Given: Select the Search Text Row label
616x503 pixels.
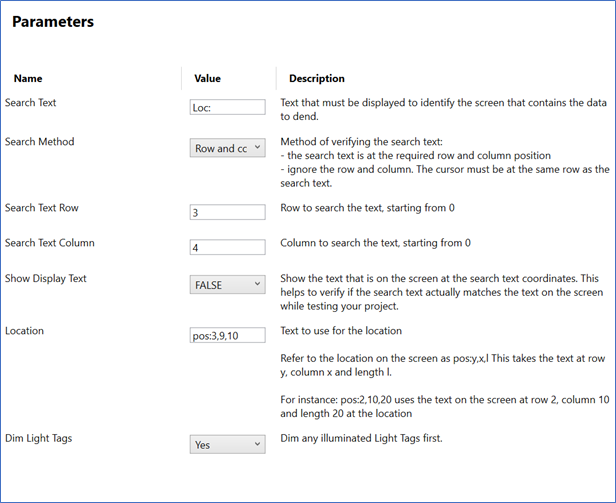Looking at the screenshot, I should 42,207.
